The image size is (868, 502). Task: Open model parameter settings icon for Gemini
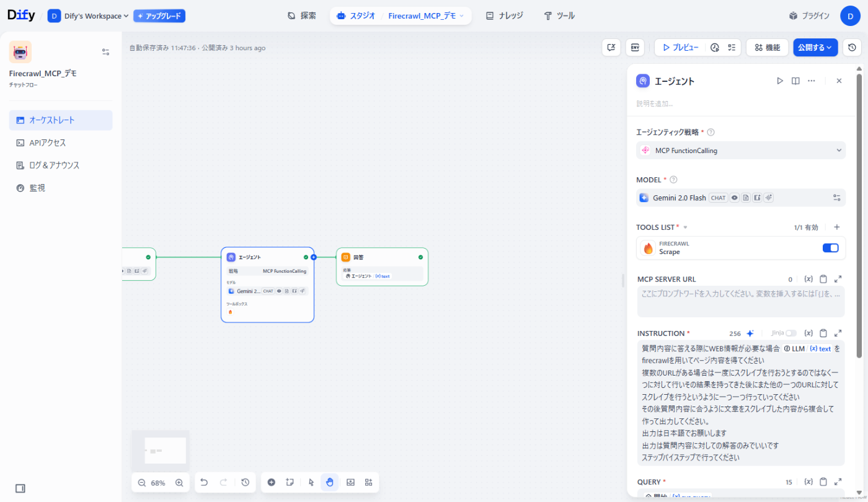click(x=837, y=198)
